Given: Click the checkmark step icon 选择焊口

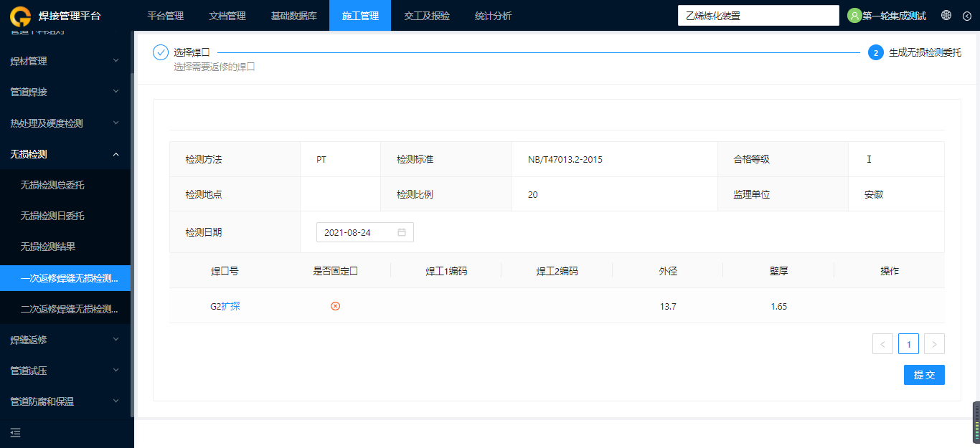Looking at the screenshot, I should (x=161, y=52).
